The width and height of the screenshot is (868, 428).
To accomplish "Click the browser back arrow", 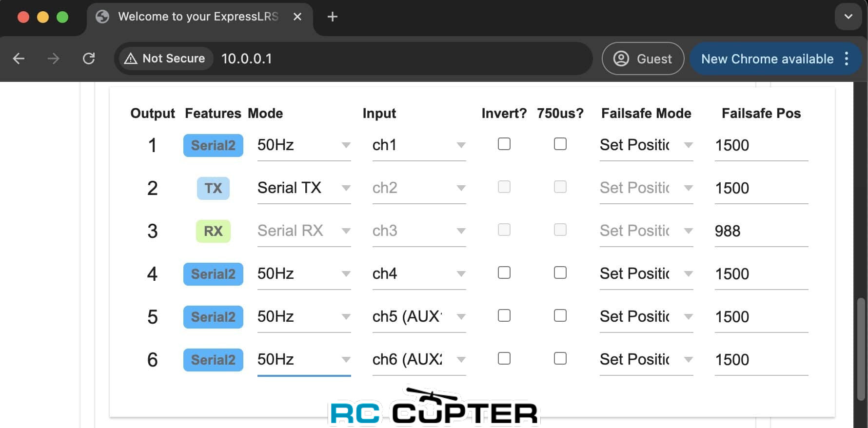I will point(19,58).
